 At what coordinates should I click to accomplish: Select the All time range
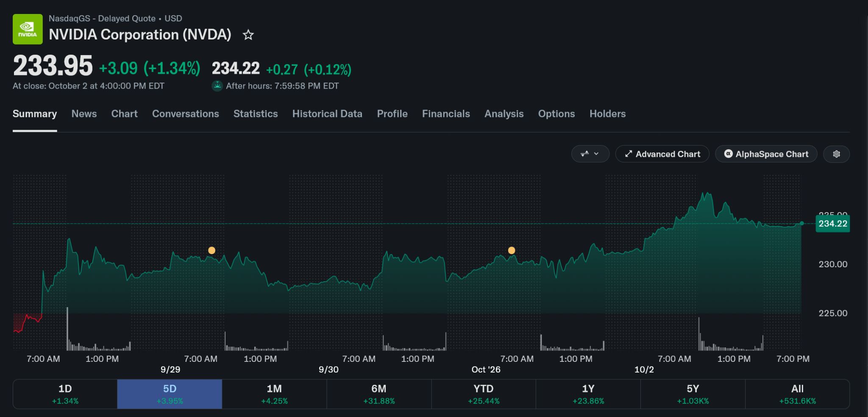click(x=797, y=394)
